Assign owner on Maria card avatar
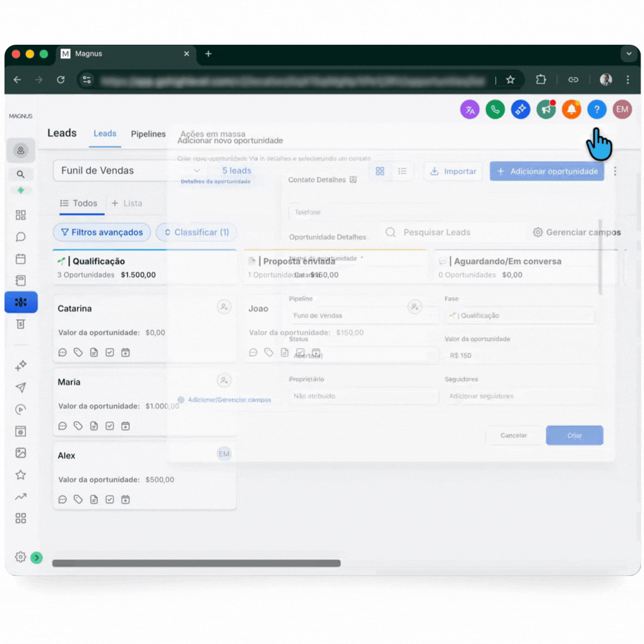 point(224,380)
